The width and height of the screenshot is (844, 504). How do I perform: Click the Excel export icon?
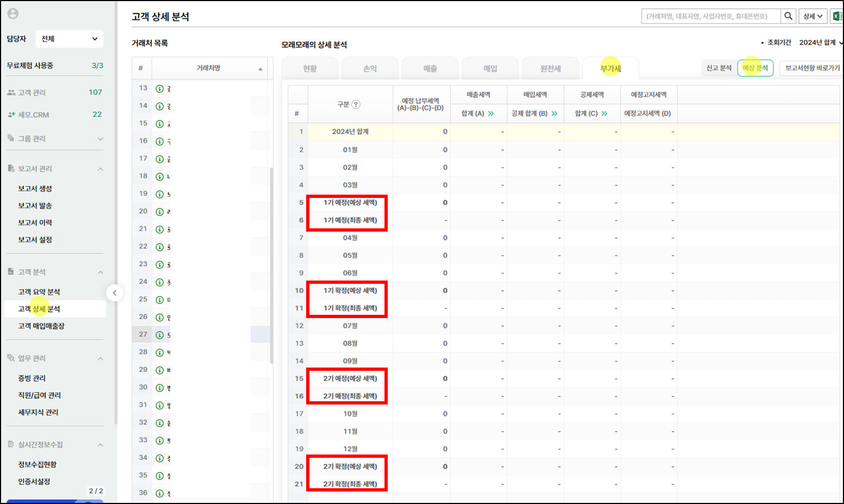[837, 16]
